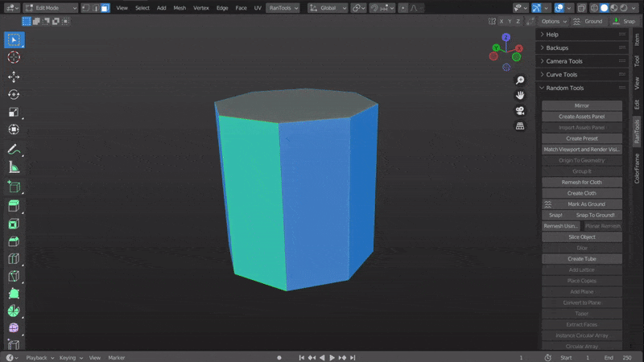Expand the Curve Tools panel

[x=581, y=75]
